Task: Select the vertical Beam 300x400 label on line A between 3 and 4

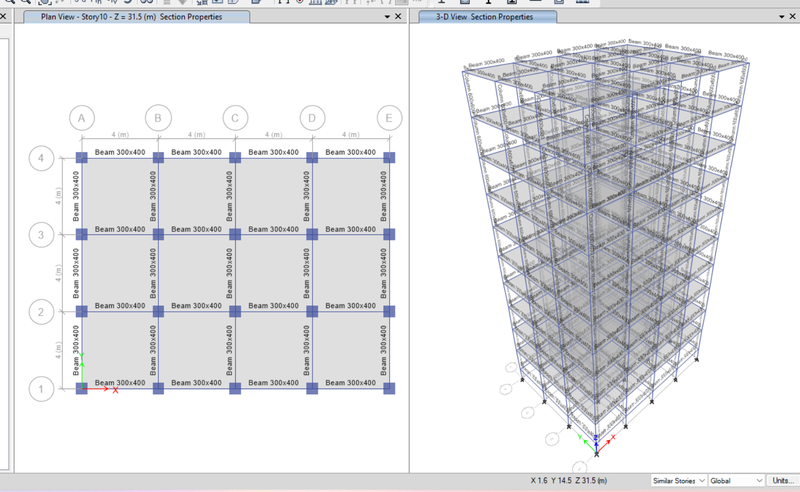Action: [76, 196]
